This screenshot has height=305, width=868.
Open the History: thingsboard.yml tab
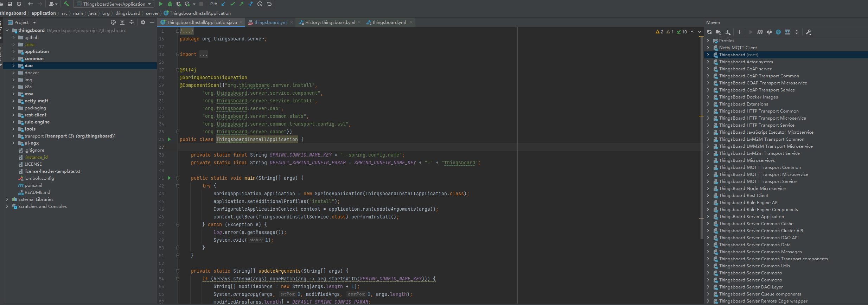[330, 22]
